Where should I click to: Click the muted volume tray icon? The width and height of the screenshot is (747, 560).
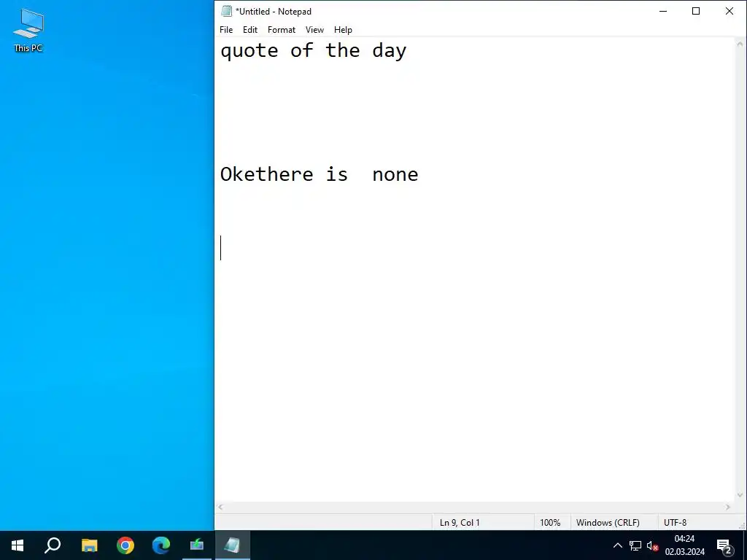[652, 545]
